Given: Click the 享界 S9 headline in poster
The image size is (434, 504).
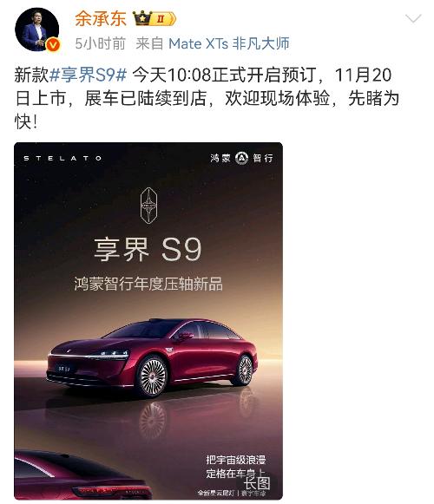Looking at the screenshot, I should 148,250.
